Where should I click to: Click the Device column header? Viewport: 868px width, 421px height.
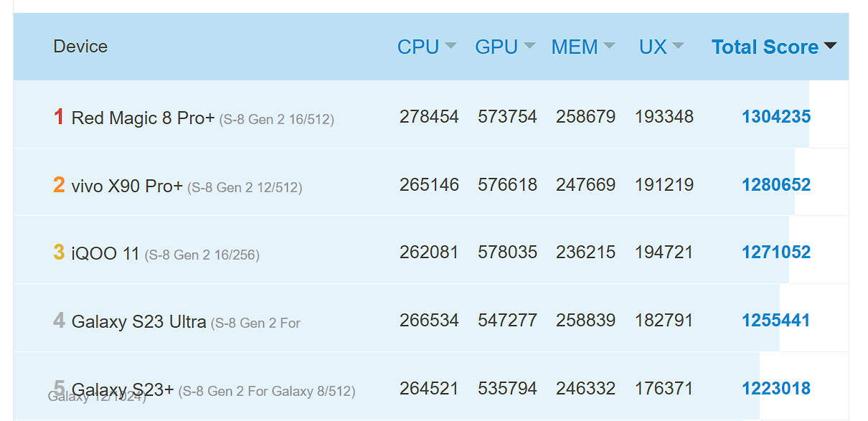pos(80,47)
